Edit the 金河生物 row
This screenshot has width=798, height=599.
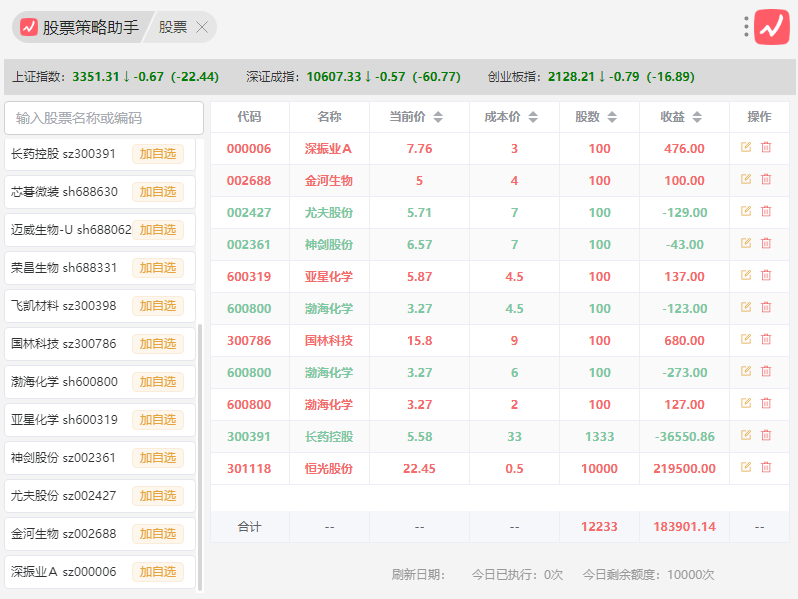click(746, 180)
